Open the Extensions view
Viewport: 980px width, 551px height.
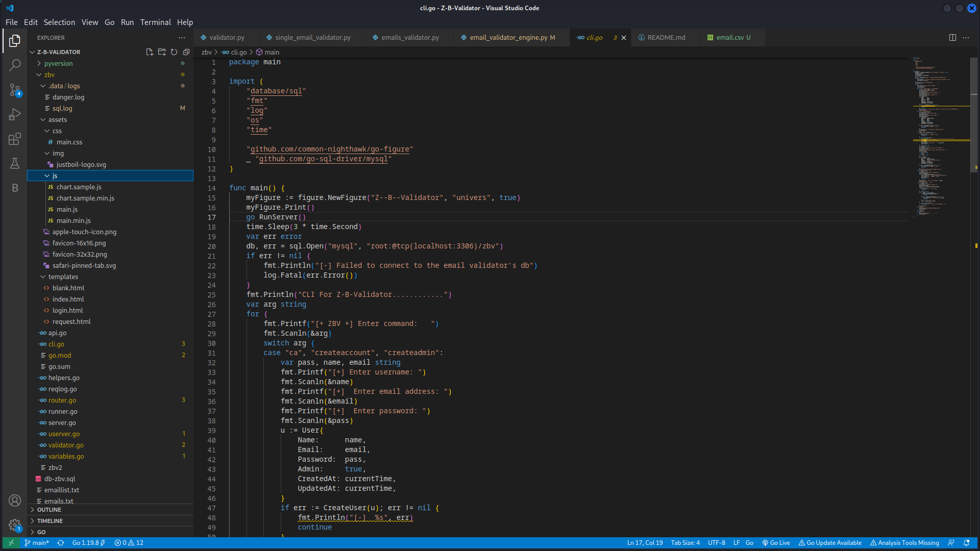pos(15,139)
